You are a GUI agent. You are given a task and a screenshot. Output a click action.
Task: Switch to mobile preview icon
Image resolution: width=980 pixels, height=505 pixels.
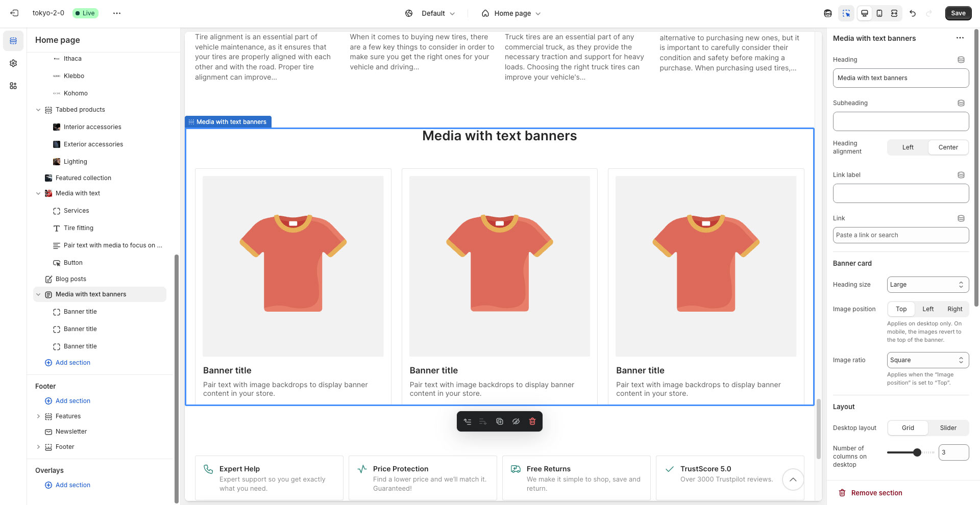(x=879, y=13)
